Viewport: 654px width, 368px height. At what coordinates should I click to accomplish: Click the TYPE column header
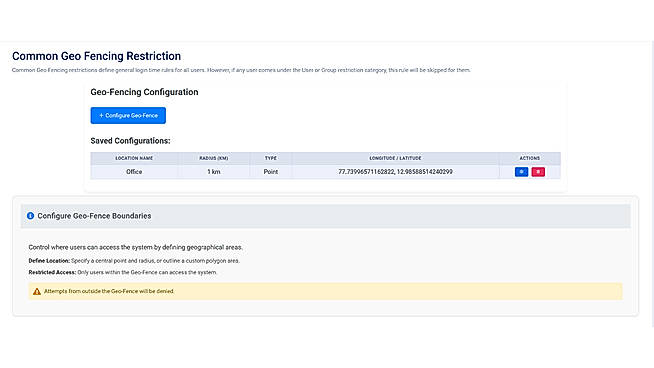coord(271,158)
